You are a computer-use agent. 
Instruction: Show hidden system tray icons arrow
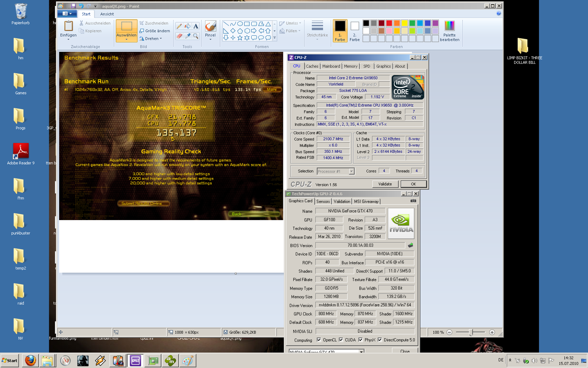coord(510,360)
